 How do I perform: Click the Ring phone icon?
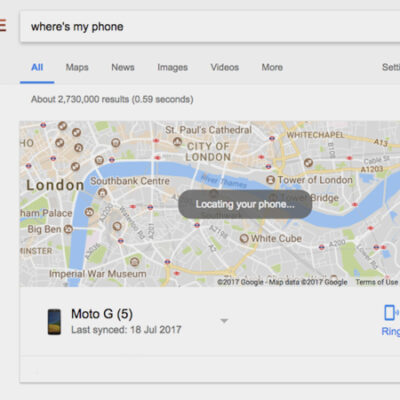coord(391,313)
